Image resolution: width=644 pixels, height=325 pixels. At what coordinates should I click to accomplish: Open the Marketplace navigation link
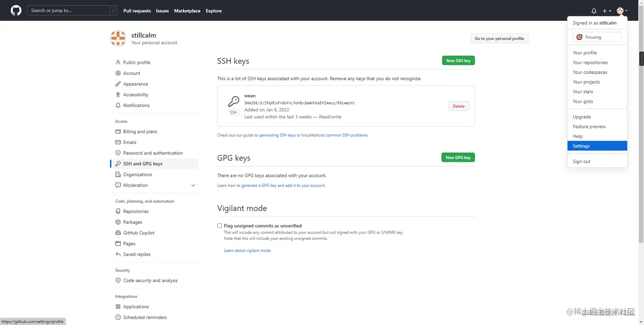tap(187, 11)
